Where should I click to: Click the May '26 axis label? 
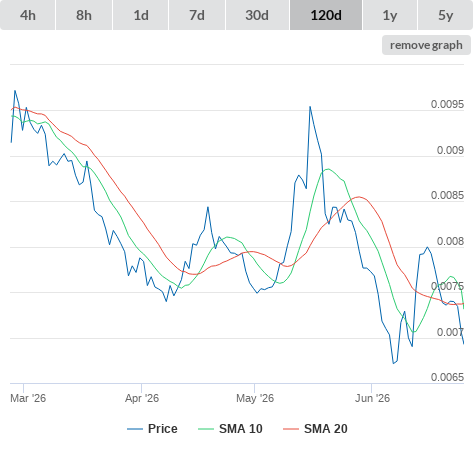click(x=255, y=398)
